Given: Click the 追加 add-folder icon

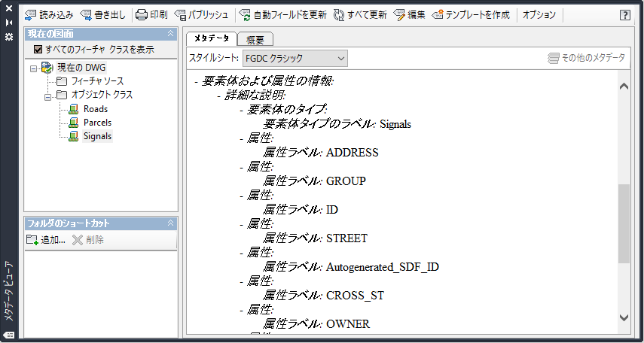Looking at the screenshot, I should tap(32, 240).
